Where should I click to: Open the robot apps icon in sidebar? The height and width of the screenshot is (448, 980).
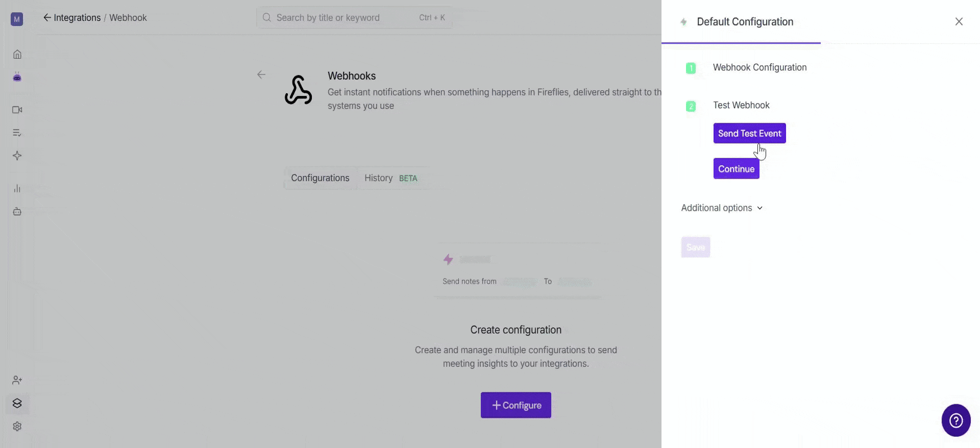click(17, 211)
